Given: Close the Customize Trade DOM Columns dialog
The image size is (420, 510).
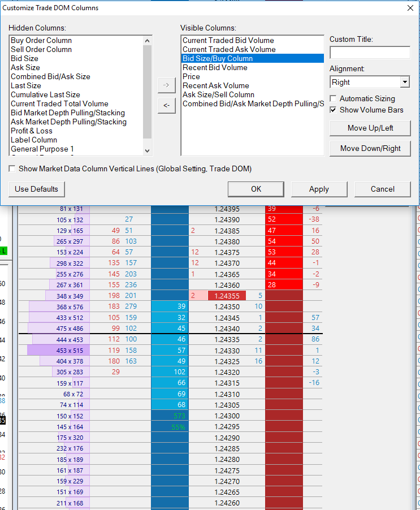Looking at the screenshot, I should (410, 8).
